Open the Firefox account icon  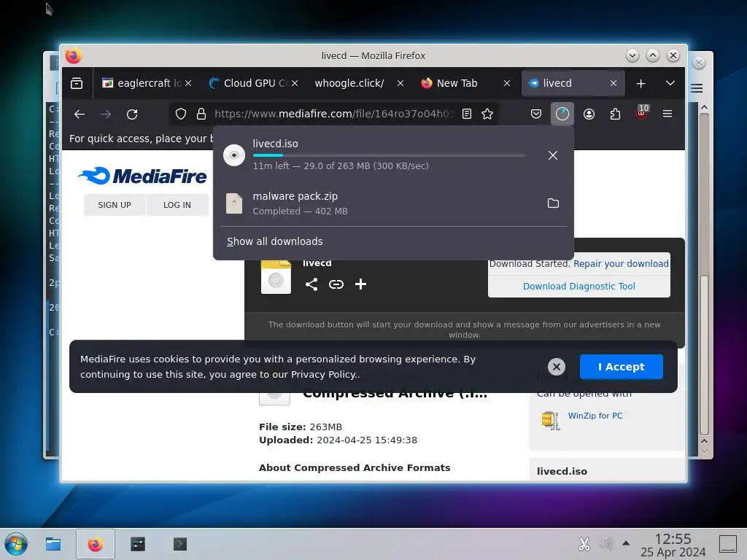point(589,114)
